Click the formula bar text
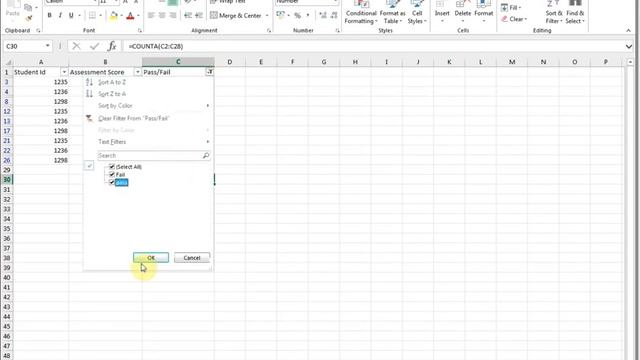The height and width of the screenshot is (360, 640). tap(156, 47)
